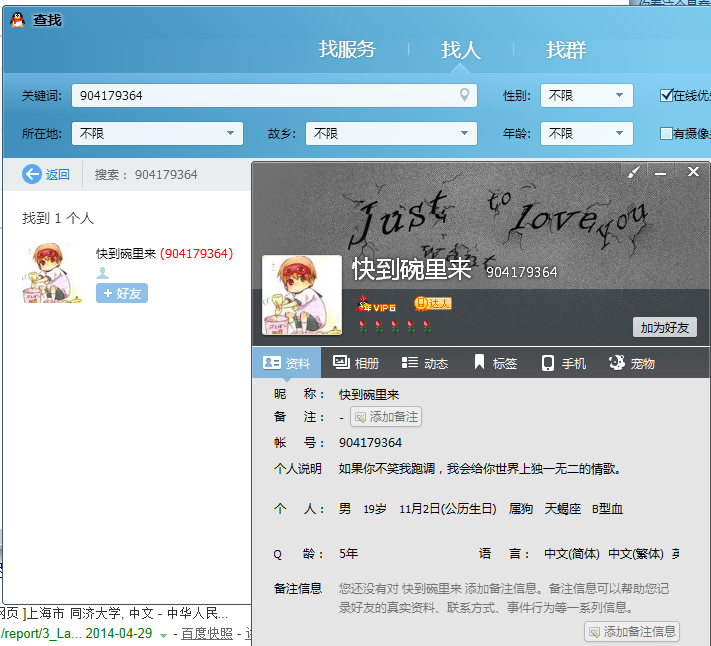Toggle the 有摄像头 checkbox

(x=666, y=133)
